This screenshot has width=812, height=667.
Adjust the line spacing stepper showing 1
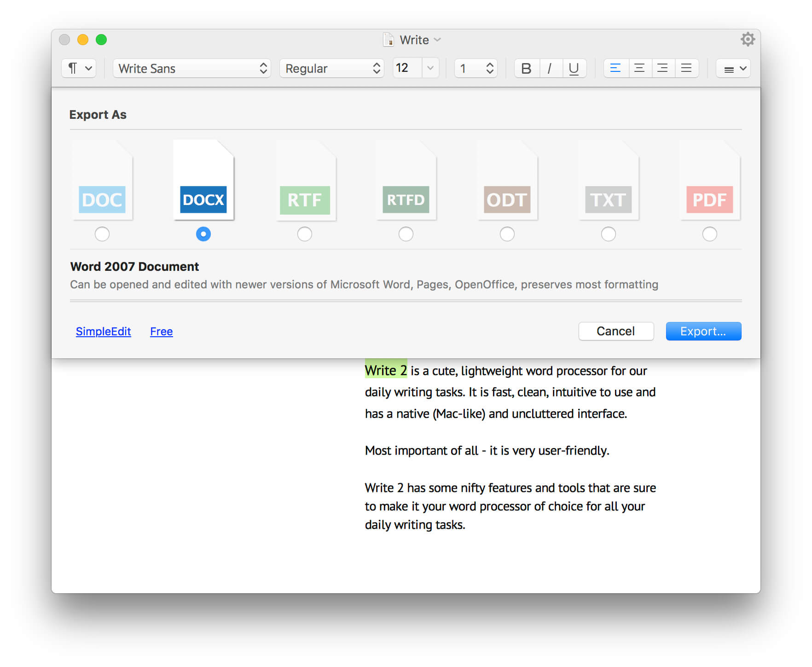(x=476, y=68)
